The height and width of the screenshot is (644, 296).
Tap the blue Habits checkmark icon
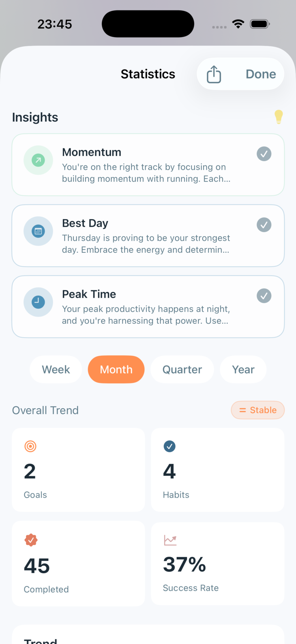click(169, 446)
